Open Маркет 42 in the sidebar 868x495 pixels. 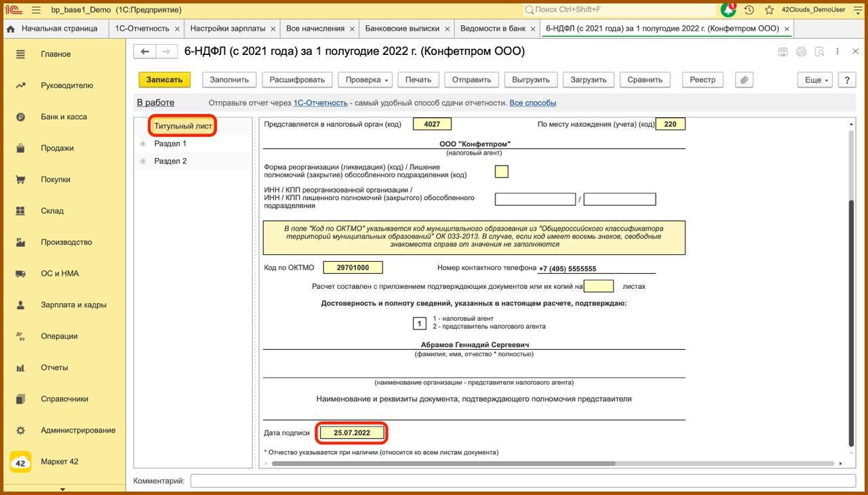tap(59, 462)
